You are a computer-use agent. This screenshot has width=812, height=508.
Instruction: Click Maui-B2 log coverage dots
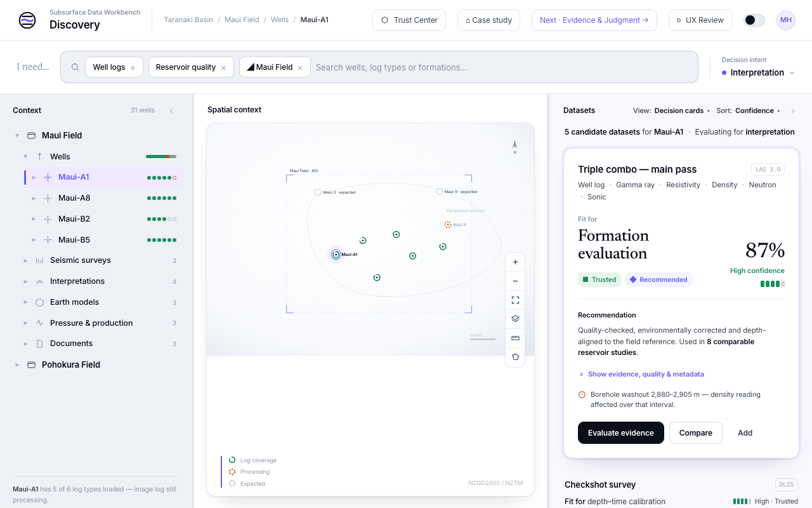coord(162,219)
